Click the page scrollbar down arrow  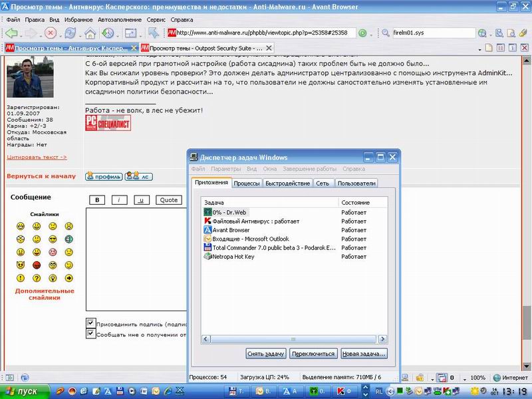[x=527, y=366]
